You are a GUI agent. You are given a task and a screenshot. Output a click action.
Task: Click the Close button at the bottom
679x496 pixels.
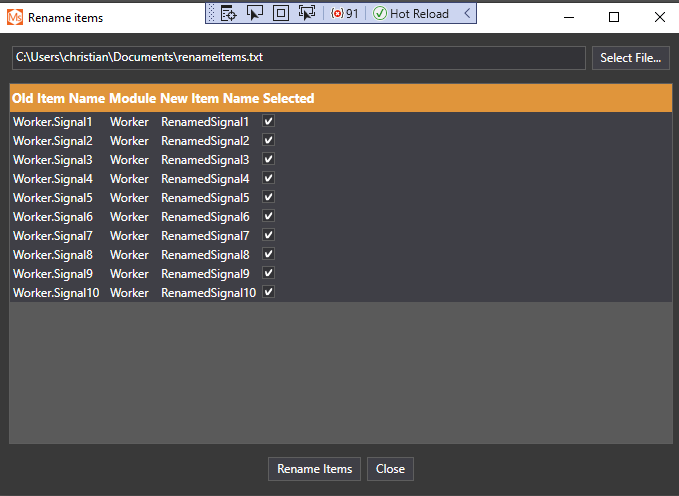(390, 469)
